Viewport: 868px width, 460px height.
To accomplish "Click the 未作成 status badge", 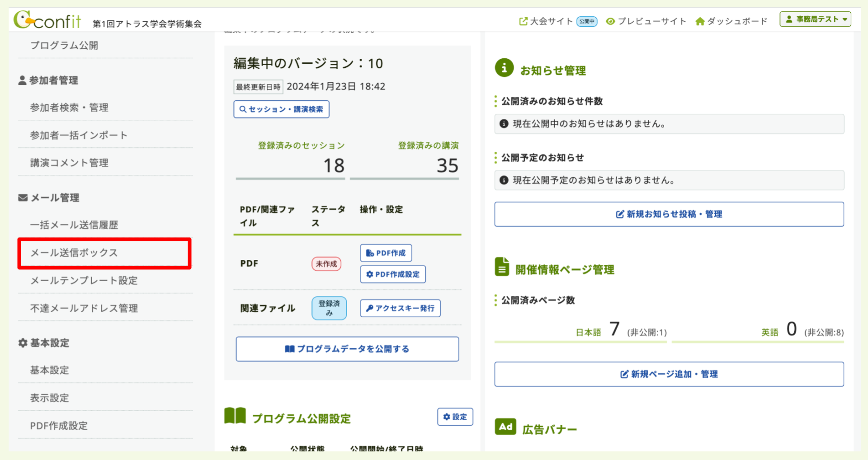I will (x=326, y=263).
